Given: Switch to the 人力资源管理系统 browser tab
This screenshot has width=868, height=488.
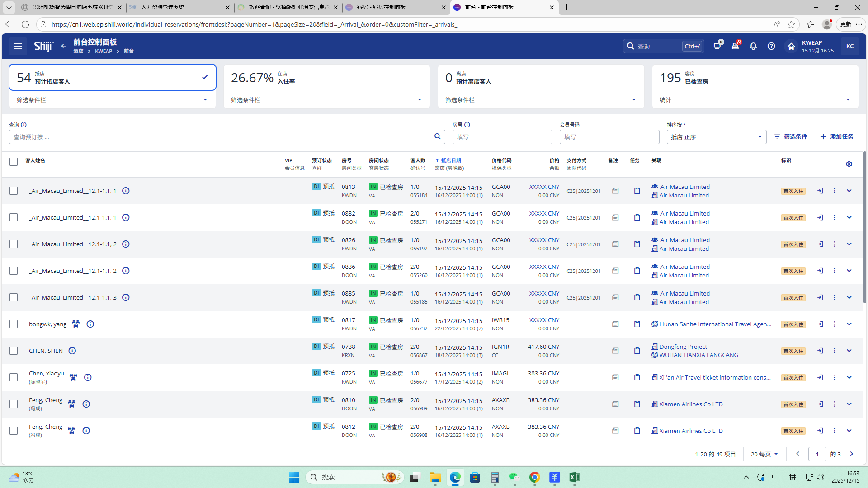Looking at the screenshot, I should [163, 7].
